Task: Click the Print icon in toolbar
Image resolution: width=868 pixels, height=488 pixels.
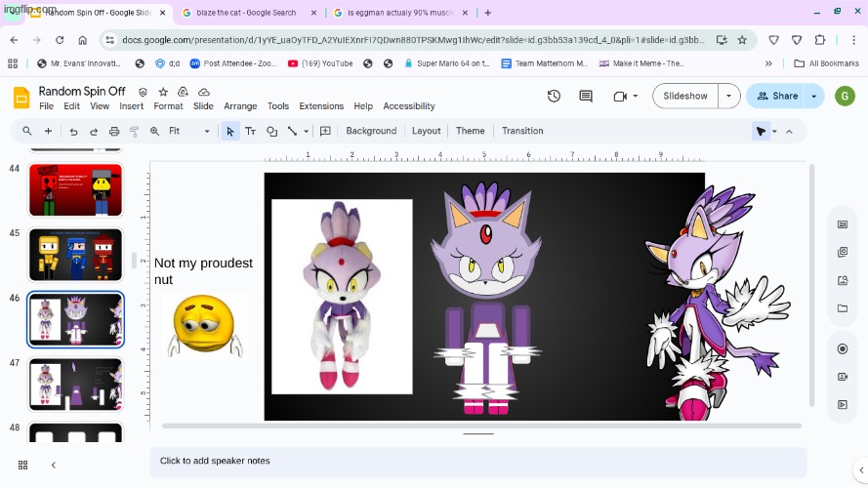Action: coord(114,131)
